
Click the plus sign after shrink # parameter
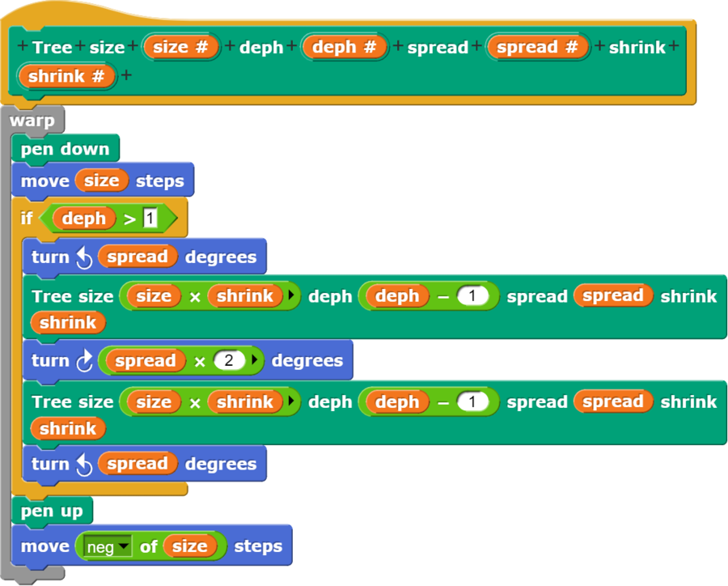coord(125,76)
